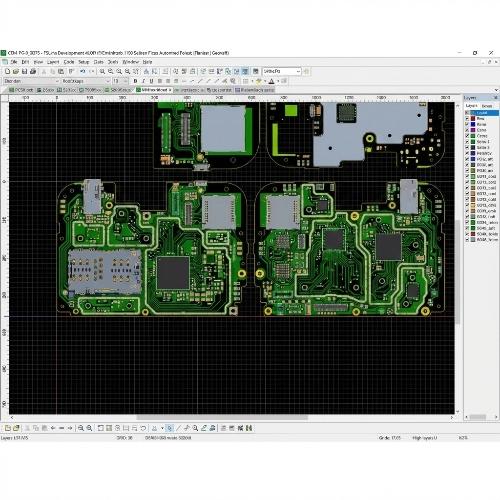Click the vertical scrollbar down arrow beside canvas
The image size is (500, 500).
457,411
